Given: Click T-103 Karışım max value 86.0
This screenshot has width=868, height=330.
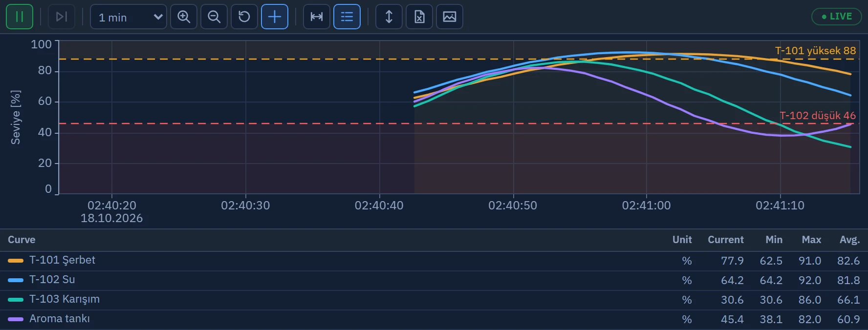Looking at the screenshot, I should pyautogui.click(x=810, y=300).
